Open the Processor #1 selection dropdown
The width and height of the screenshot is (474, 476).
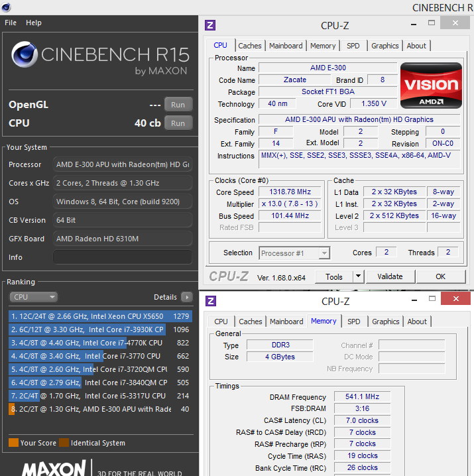tap(294, 253)
